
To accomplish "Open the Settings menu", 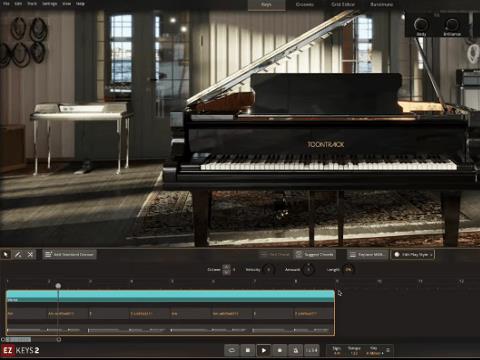I will [50, 4].
